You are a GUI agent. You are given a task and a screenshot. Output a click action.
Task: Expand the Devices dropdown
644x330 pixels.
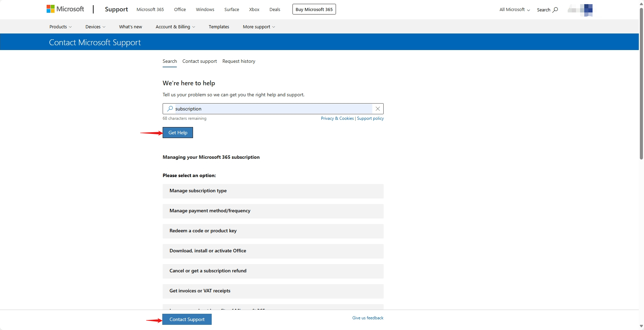point(95,27)
